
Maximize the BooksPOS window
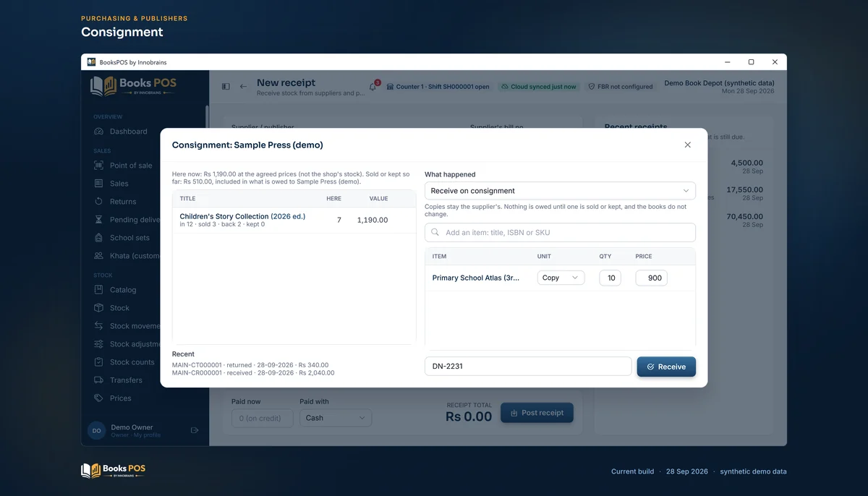click(x=751, y=62)
